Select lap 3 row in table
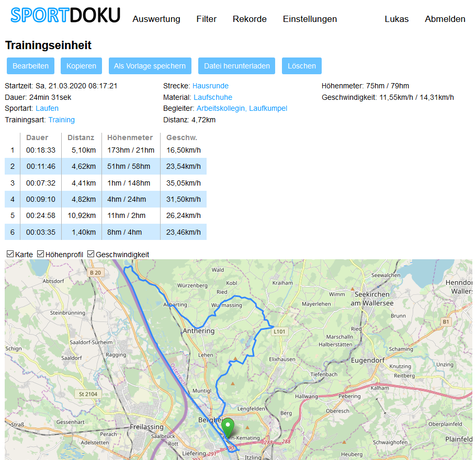Screen dimensions: 476x460 click(106, 183)
